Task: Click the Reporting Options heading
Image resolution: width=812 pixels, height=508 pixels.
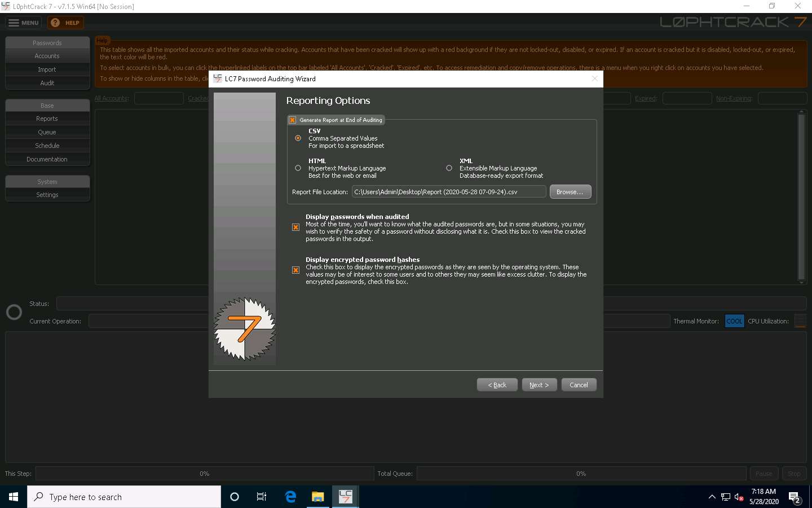Action: (328, 100)
